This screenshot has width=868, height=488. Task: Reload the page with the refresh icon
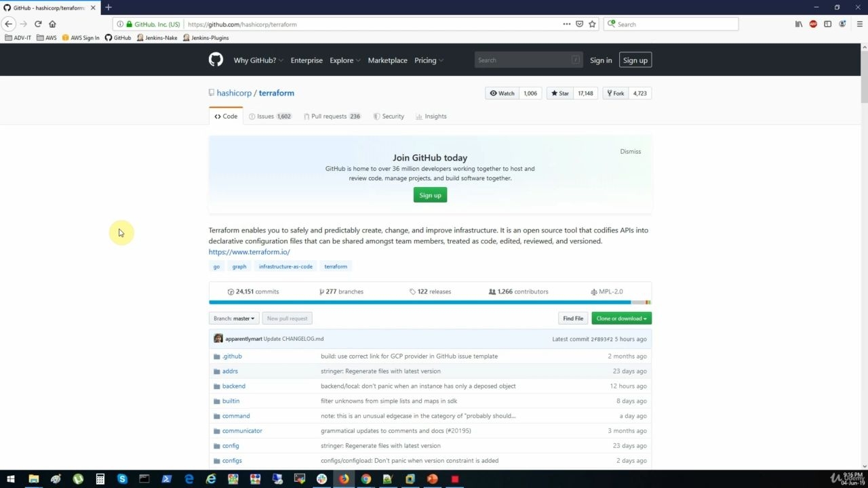[x=38, y=24]
